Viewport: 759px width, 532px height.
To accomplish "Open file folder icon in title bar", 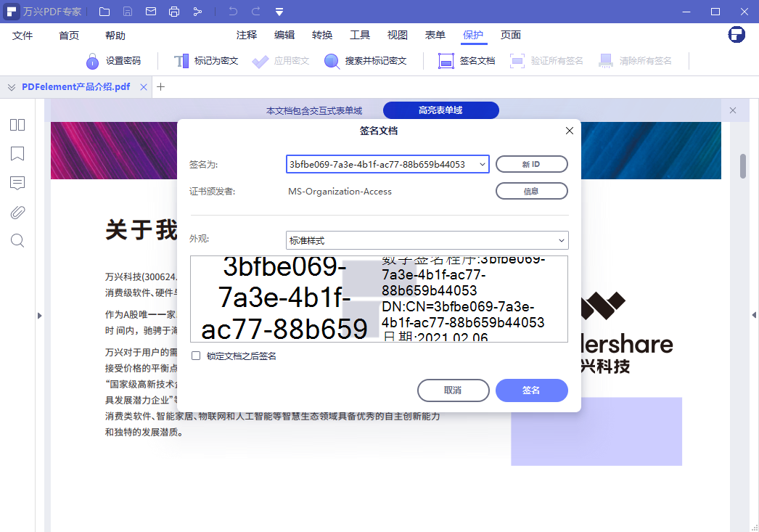I will point(104,12).
